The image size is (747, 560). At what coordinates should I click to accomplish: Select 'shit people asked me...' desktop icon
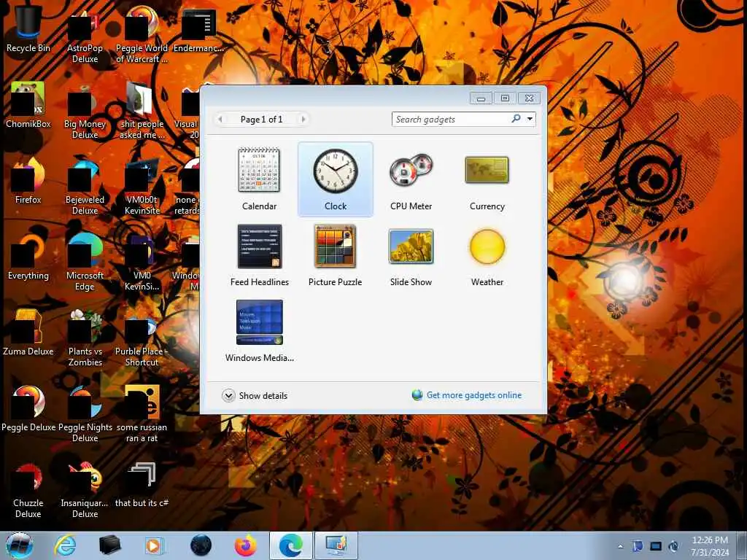(142, 112)
